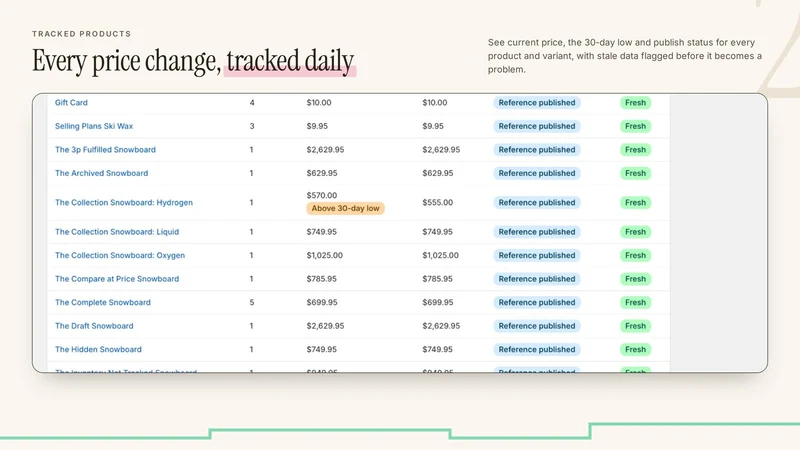Click current price $1,025.00 for Oxygen snowboard

[x=324, y=255]
